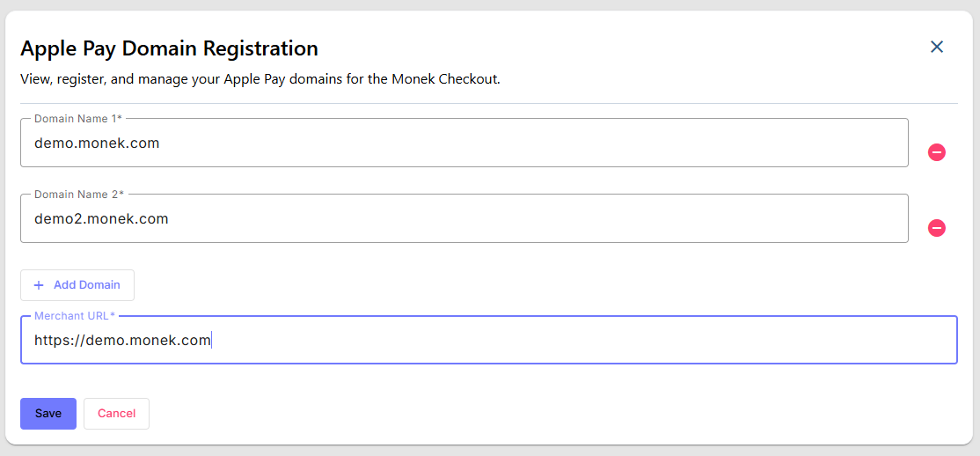This screenshot has height=456, width=980.
Task: Focus the Domain Name 1 input field
Action: 528,143
